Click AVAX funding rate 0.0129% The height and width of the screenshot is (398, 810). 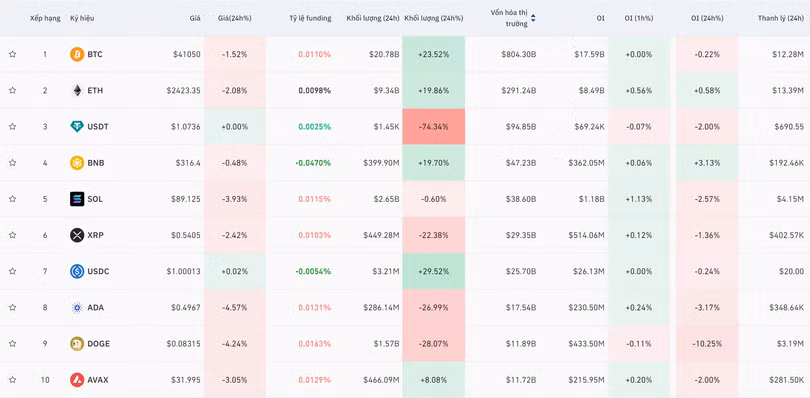click(x=315, y=380)
